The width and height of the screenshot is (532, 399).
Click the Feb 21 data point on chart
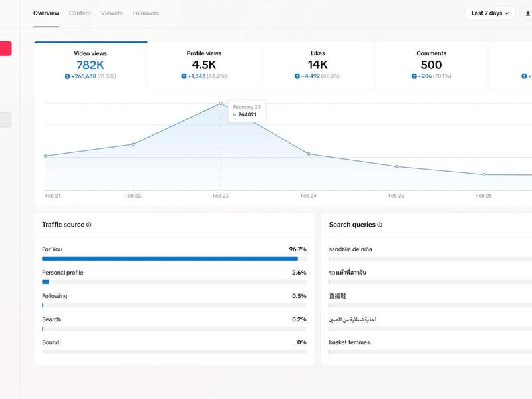pyautogui.click(x=45, y=156)
